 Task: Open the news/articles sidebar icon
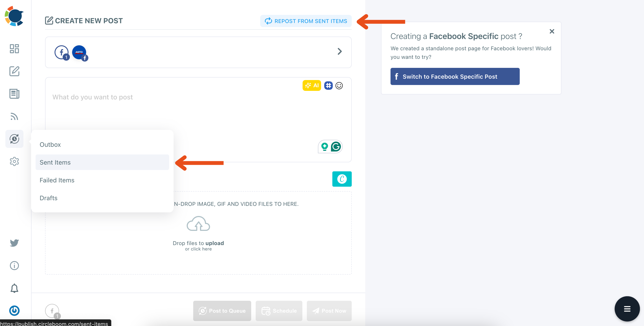pyautogui.click(x=14, y=94)
